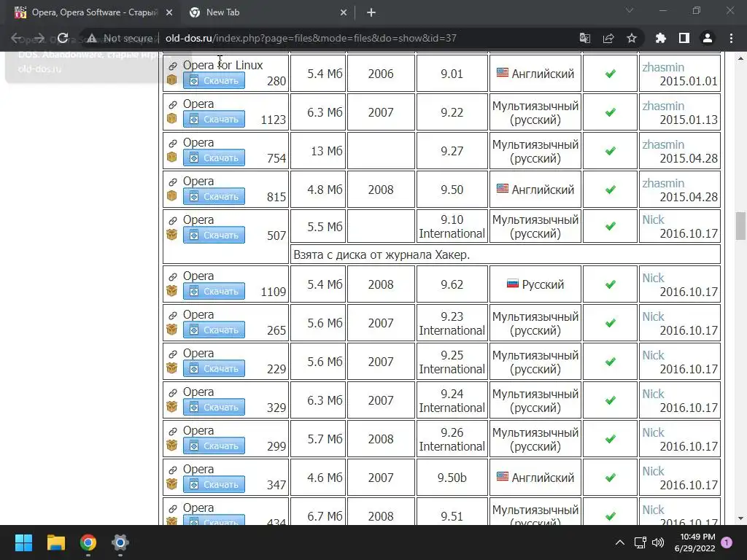The height and width of the screenshot is (560, 747).
Task: Click Скачать for Opera 9.50b
Action: (x=214, y=484)
